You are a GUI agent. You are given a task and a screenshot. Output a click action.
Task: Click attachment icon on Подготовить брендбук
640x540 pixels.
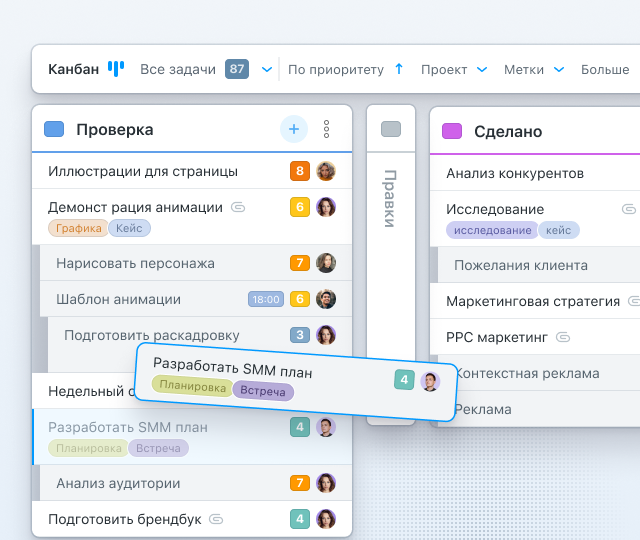pos(216,520)
